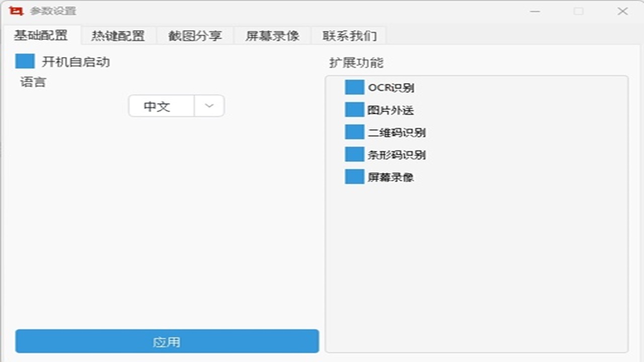Switch to the 截图分享 tab
Image resolution: width=644 pixels, height=362 pixels.
195,35
